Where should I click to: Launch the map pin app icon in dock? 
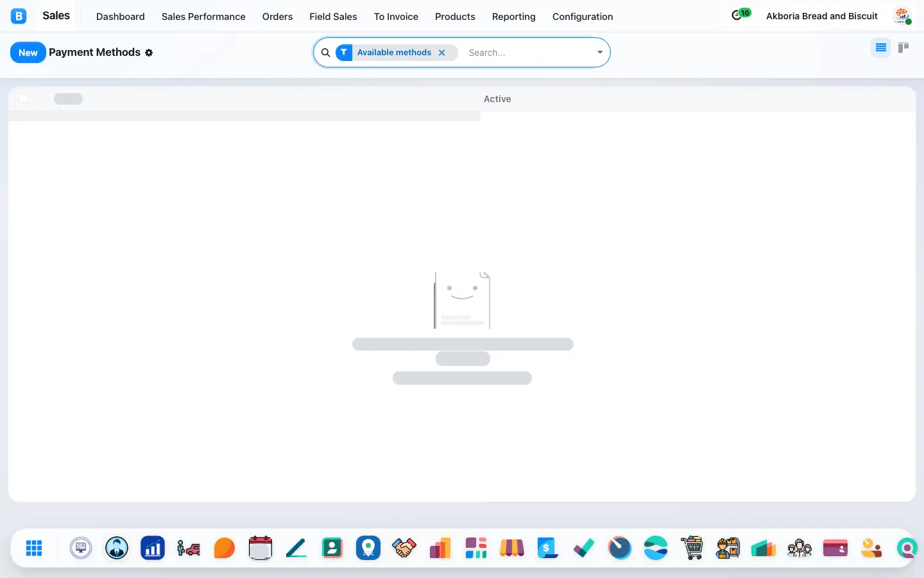pos(368,548)
